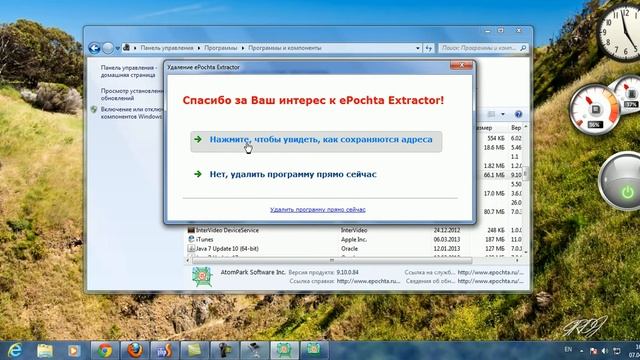This screenshot has width=640, height=360.
Task: Click the green arrow beside 'Нажмите, чтобы увидеть'
Action: click(x=198, y=140)
